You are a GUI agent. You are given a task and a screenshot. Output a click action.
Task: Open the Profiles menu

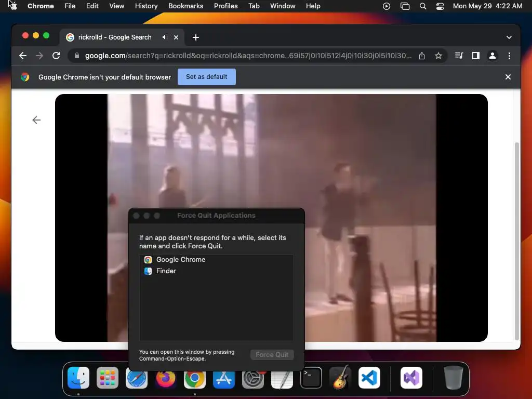(225, 6)
